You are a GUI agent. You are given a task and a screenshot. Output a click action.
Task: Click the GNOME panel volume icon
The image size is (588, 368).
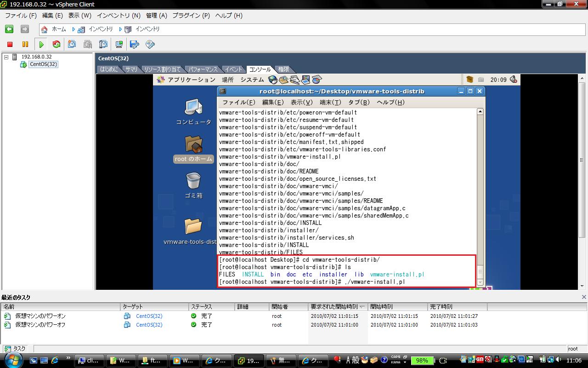[x=514, y=80]
